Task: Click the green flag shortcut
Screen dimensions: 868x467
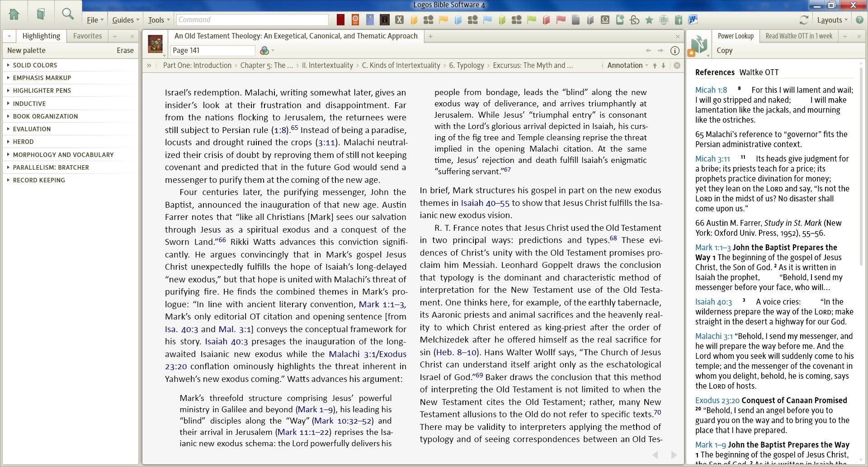Action: point(532,19)
